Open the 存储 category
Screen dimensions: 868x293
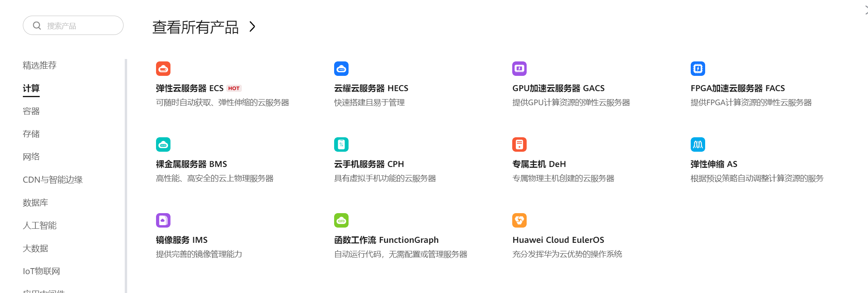coord(31,134)
